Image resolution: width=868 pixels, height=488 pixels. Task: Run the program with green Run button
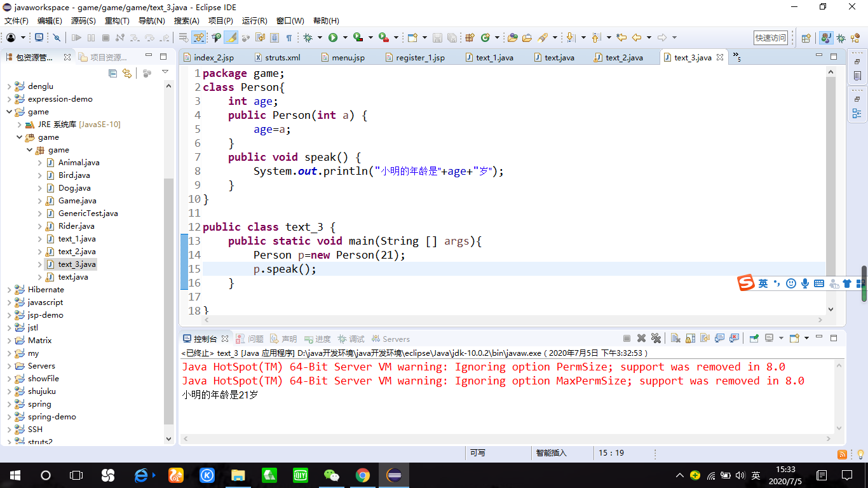pos(332,37)
